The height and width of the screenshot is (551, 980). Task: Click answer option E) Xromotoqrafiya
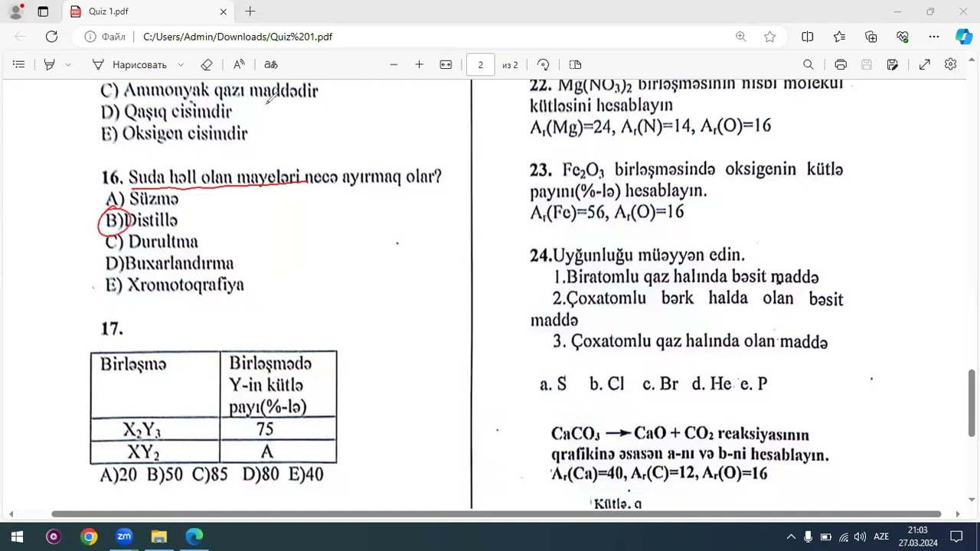(x=175, y=285)
